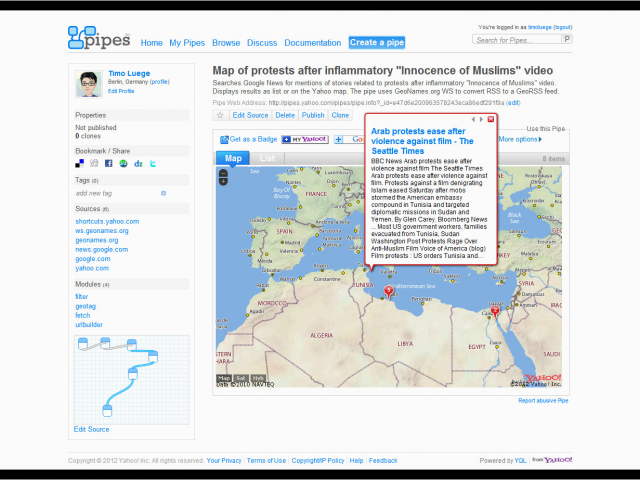
Task: Click the logout link
Action: point(563,27)
